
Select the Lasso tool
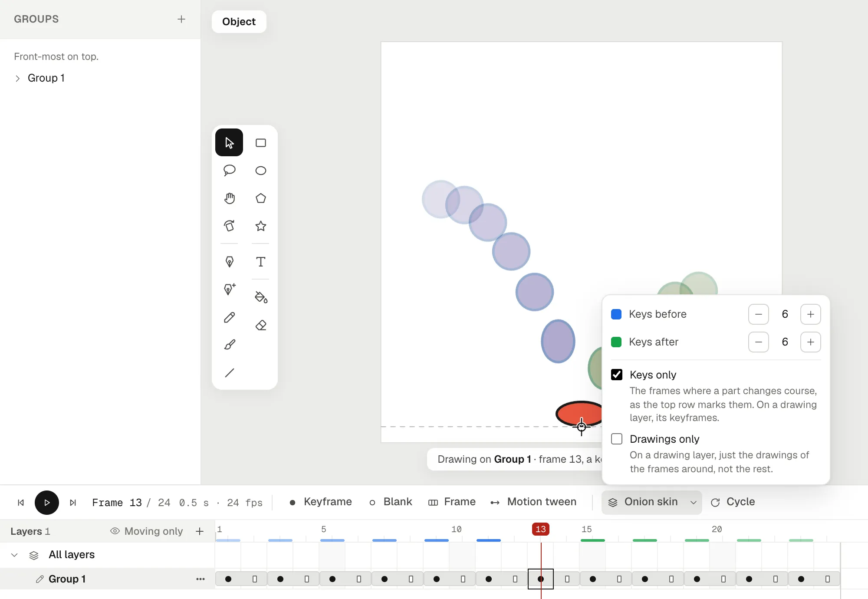click(229, 171)
